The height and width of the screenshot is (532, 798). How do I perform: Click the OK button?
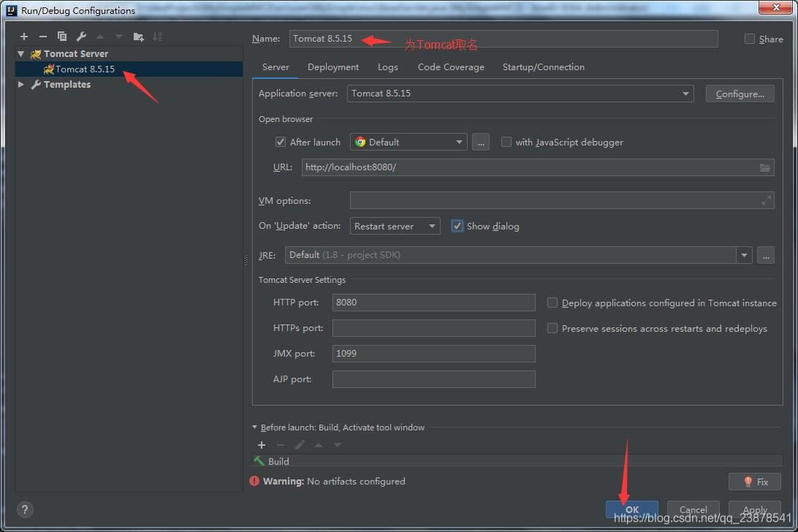point(631,509)
